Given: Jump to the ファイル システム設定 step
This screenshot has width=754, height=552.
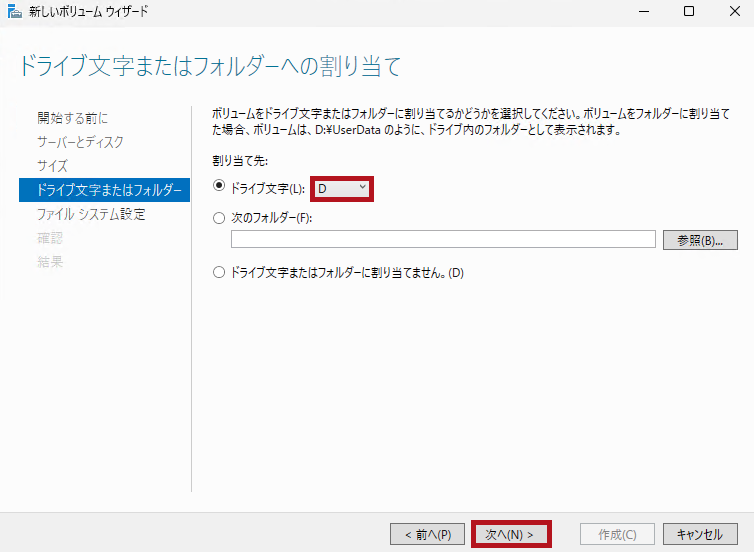Looking at the screenshot, I should [x=91, y=214].
